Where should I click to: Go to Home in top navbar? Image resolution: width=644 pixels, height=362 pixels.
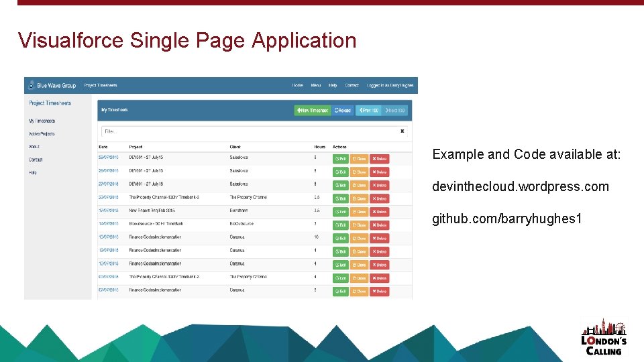click(298, 85)
